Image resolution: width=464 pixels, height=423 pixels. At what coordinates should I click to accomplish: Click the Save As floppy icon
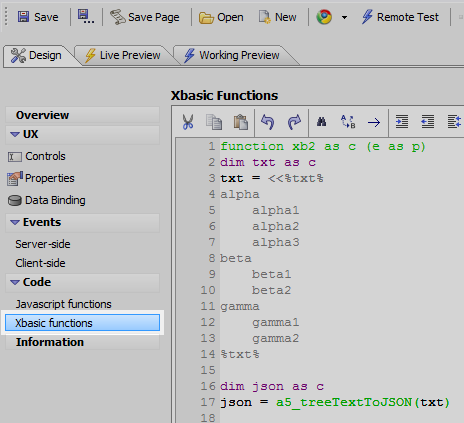(85, 17)
